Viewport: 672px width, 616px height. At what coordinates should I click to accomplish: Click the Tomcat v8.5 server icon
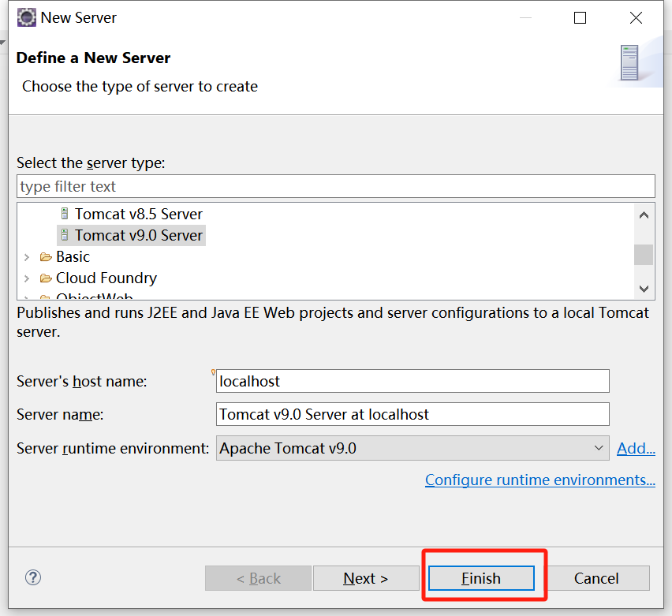pos(65,213)
